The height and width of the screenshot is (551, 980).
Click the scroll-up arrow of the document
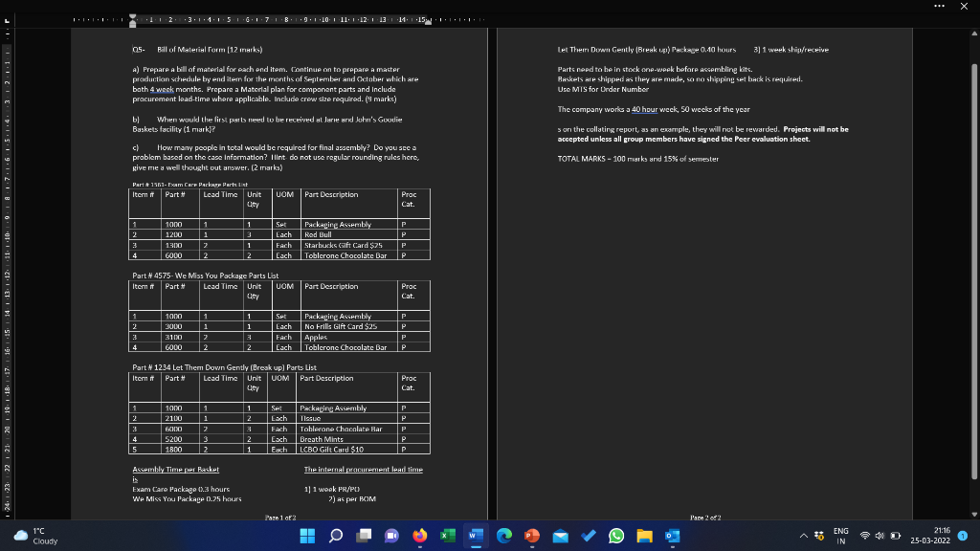click(x=973, y=33)
